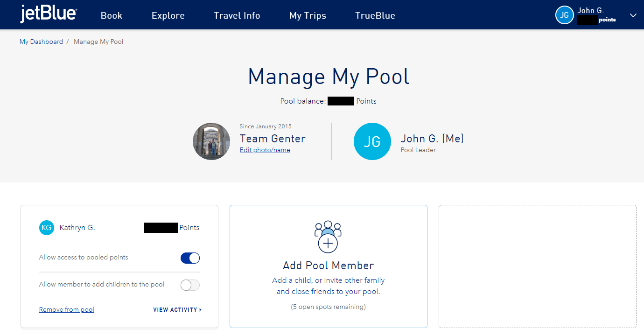
Task: Open the Travel Info menu
Action: (237, 15)
